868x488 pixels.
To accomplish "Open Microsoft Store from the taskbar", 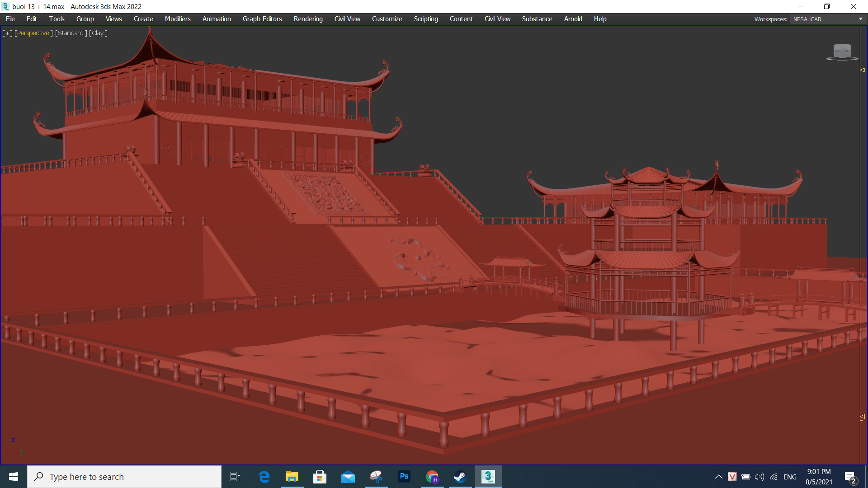I will click(x=320, y=476).
